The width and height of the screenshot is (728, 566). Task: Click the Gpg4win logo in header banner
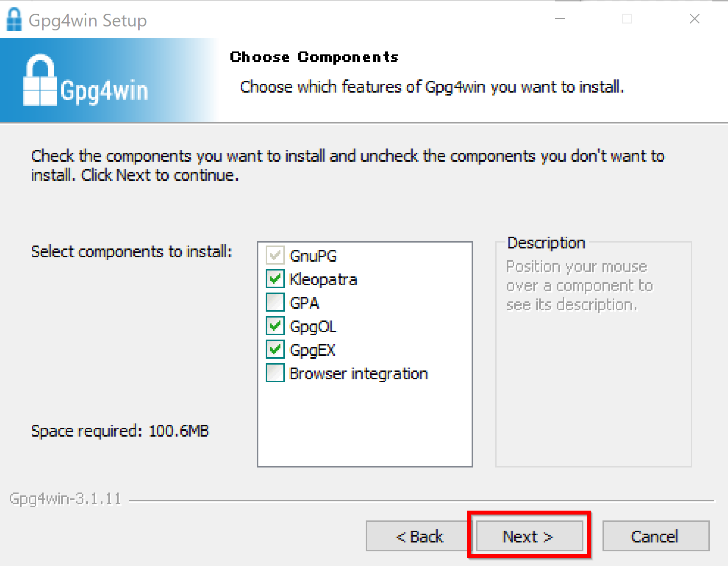coord(86,80)
